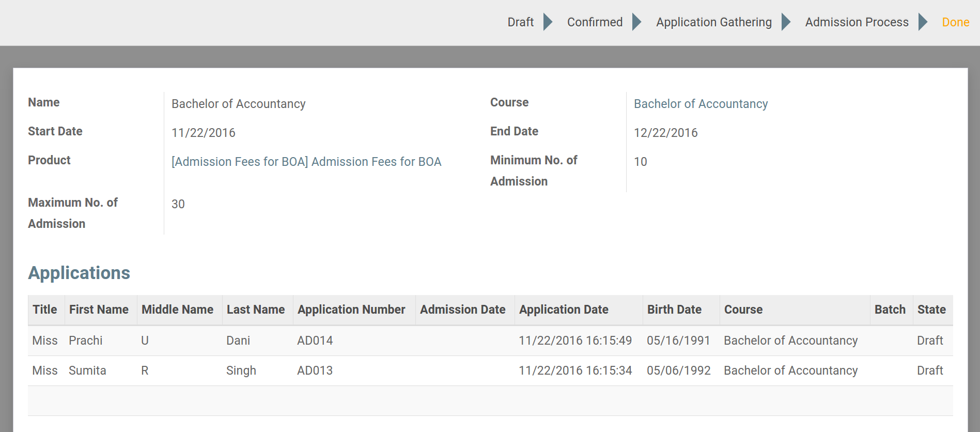Open the Bachelor of Accountancy course link
This screenshot has width=980, height=432.
click(701, 104)
